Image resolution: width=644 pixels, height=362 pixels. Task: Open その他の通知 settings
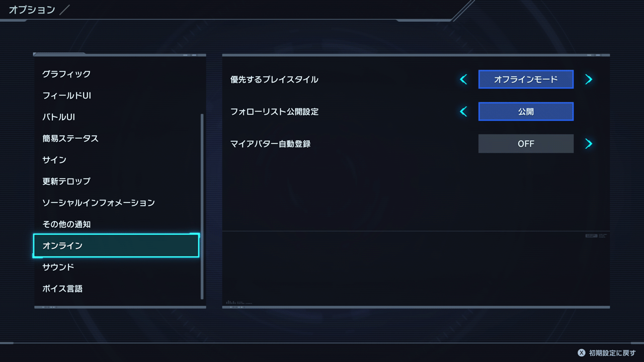tap(66, 224)
